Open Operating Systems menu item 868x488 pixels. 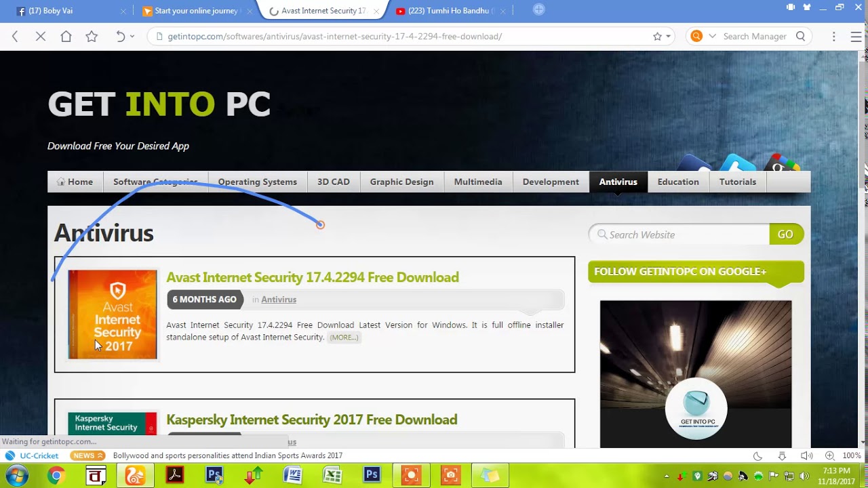click(x=258, y=182)
